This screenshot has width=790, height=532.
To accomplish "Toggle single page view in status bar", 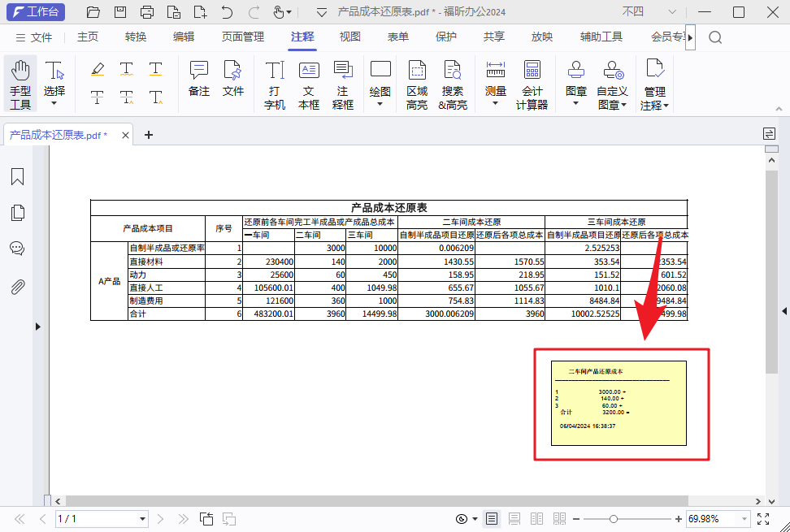I will (491, 518).
